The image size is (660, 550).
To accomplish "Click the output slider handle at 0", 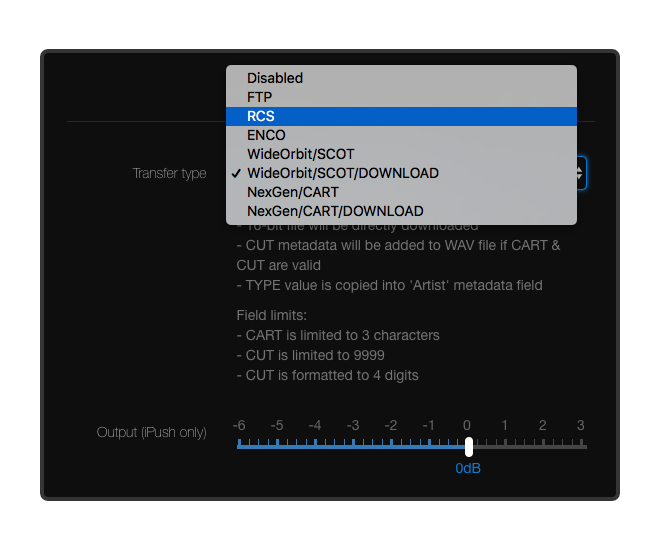I will (468, 446).
